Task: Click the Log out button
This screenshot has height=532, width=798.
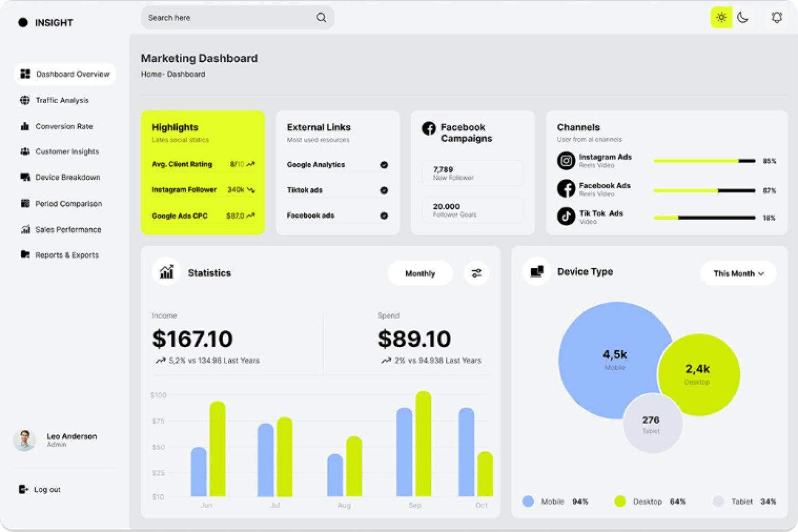Action: (40, 489)
